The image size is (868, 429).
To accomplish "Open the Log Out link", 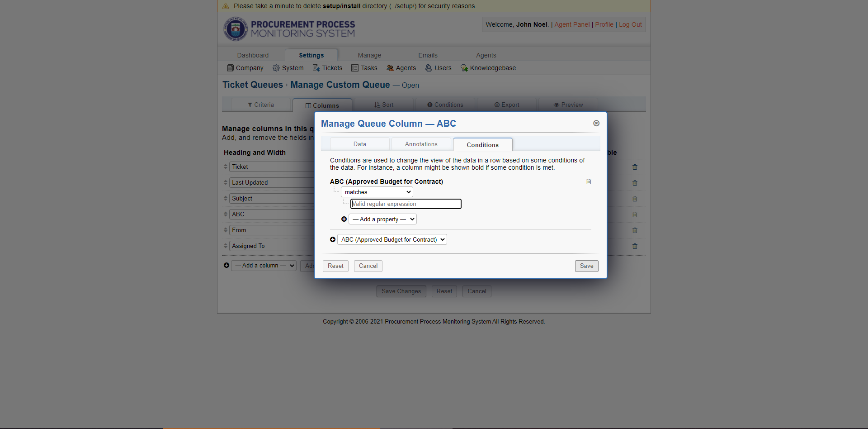I will (630, 24).
